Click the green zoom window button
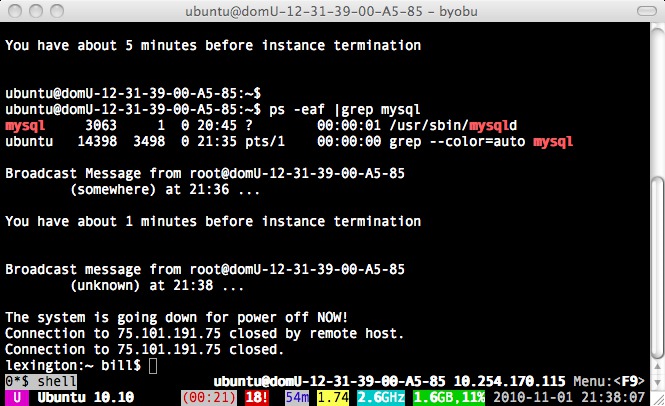This screenshot has width=665, height=406. click(x=55, y=11)
